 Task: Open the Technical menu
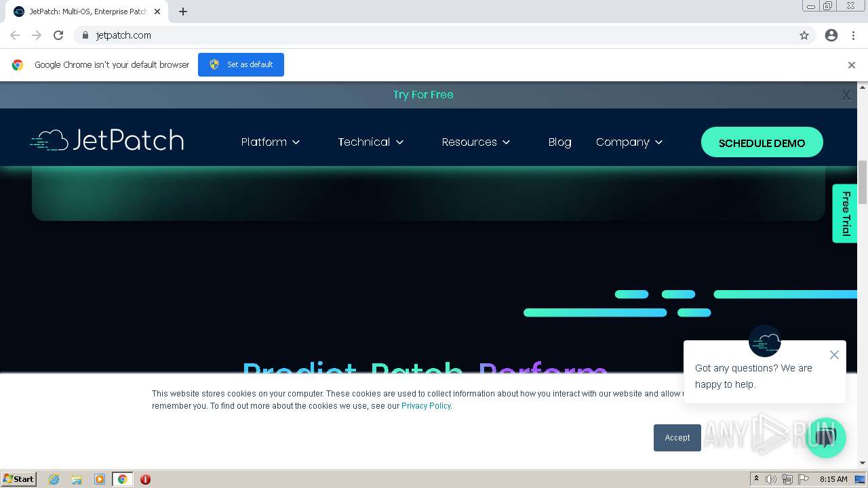(364, 142)
